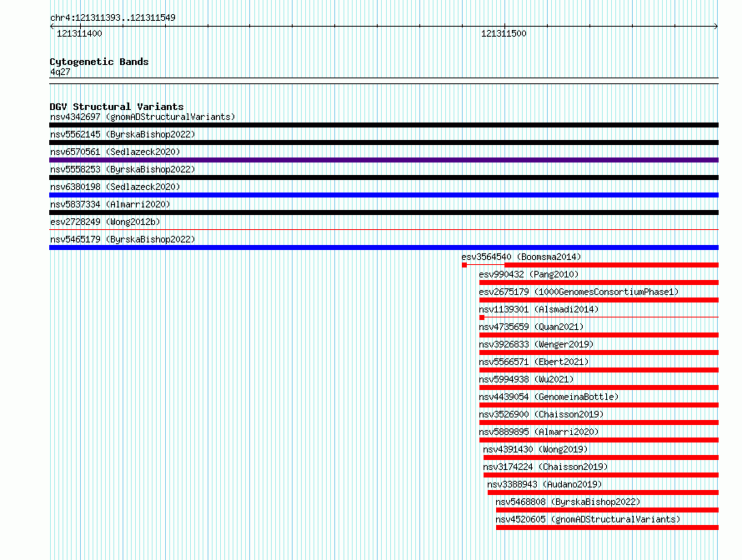Click the black bar under nsv5558253

click(384, 177)
